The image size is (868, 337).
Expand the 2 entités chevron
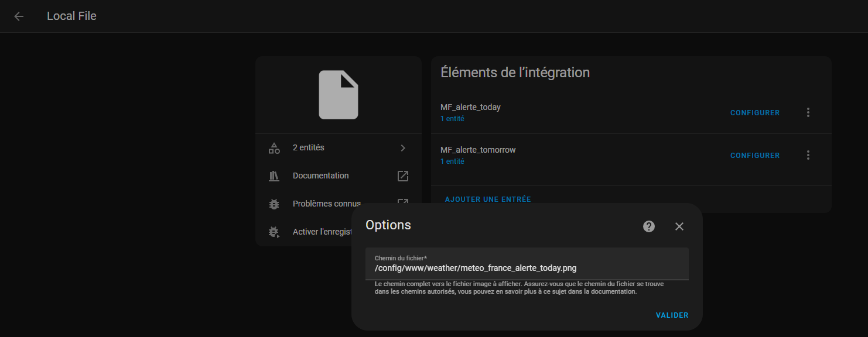(x=403, y=148)
